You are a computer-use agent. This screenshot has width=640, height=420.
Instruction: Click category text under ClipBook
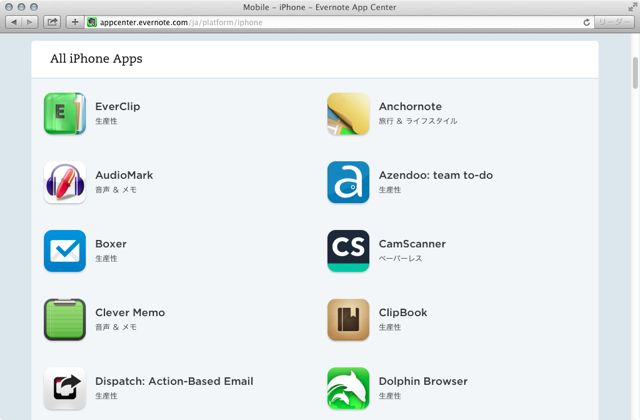[x=390, y=327]
